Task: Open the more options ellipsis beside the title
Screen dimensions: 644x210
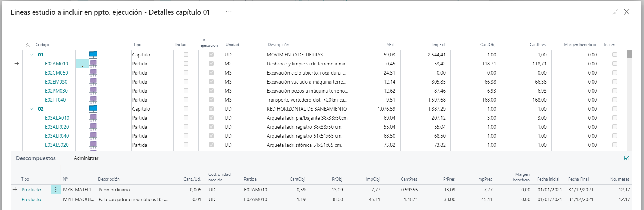Action: tap(229, 12)
